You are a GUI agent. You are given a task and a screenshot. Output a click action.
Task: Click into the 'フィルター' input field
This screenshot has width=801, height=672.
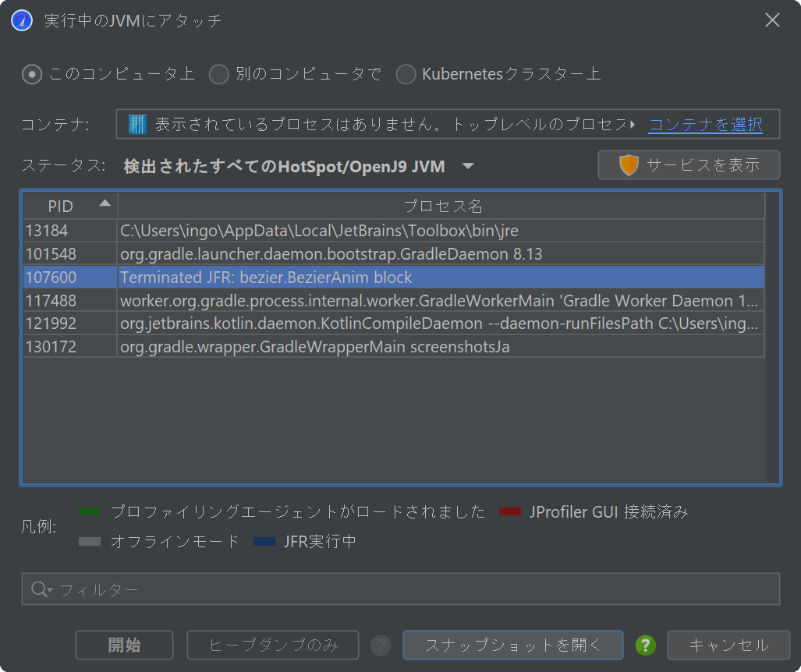(401, 589)
